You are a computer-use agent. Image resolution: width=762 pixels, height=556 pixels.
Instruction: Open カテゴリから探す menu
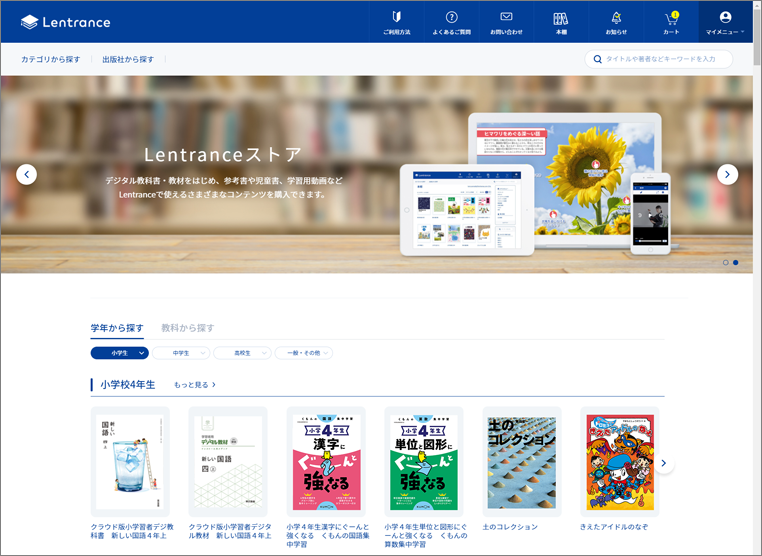(51, 59)
